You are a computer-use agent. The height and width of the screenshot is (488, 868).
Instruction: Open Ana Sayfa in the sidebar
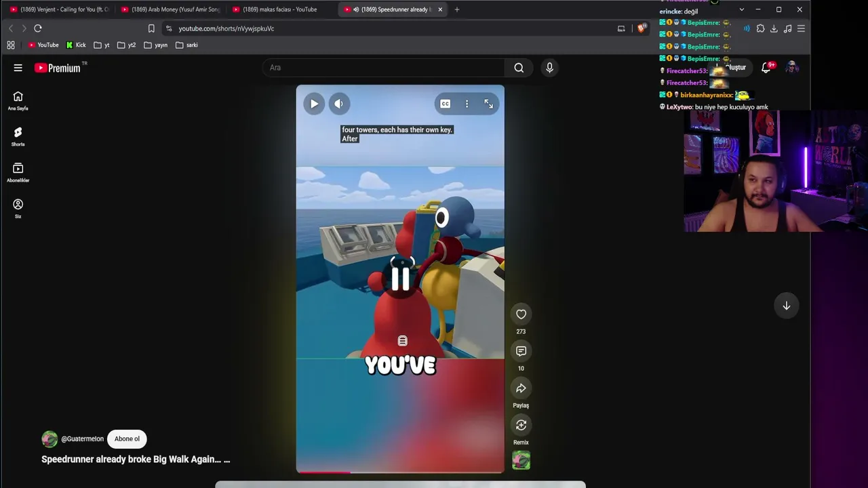point(18,100)
